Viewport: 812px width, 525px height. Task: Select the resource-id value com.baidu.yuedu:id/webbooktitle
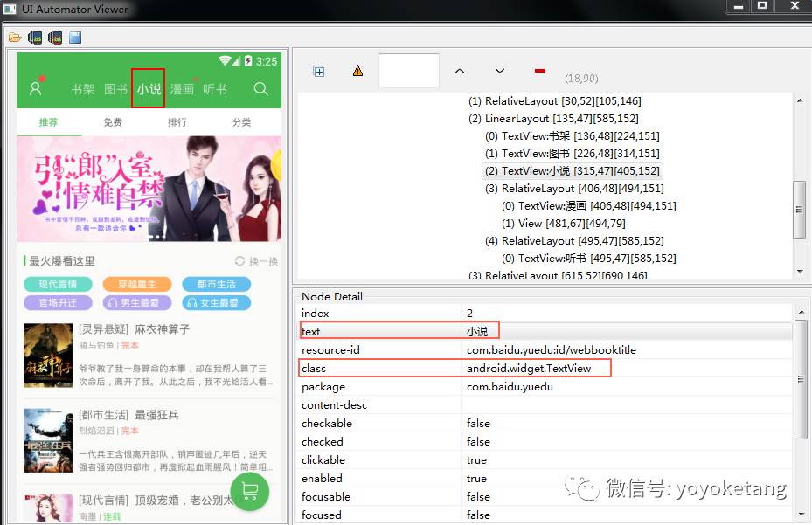click(552, 350)
